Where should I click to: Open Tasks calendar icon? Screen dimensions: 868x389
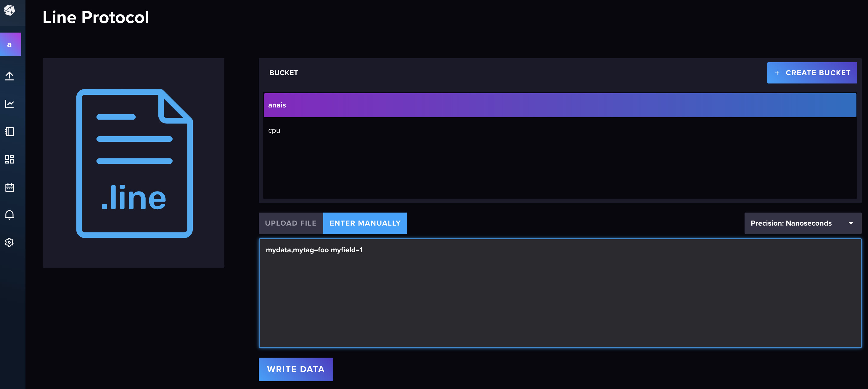coord(9,187)
